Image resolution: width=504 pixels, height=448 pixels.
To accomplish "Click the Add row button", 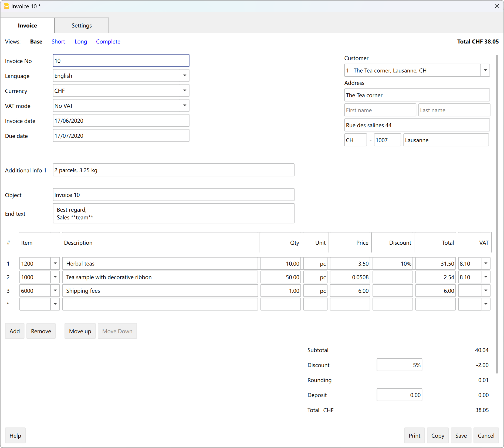I will pos(15,331).
